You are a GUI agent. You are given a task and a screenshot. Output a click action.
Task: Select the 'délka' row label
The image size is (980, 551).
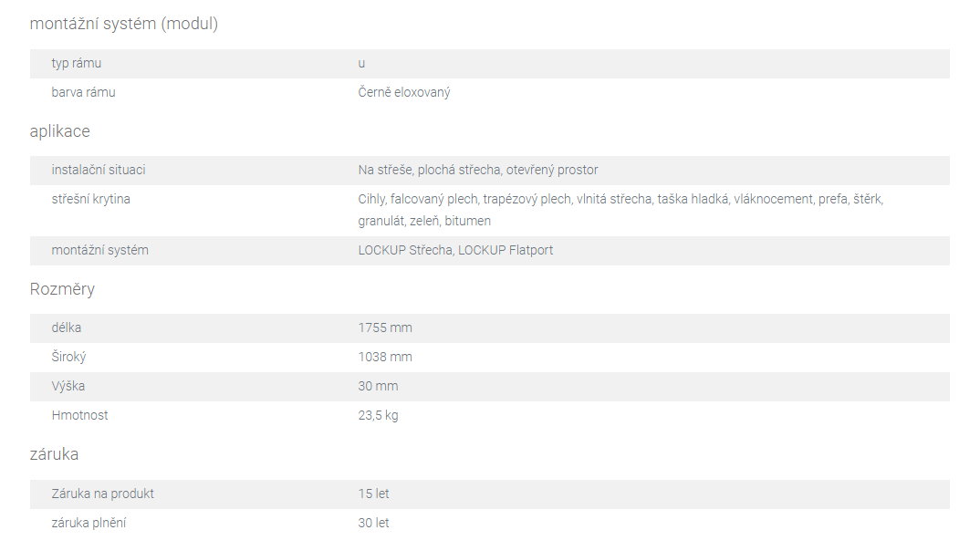[67, 328]
